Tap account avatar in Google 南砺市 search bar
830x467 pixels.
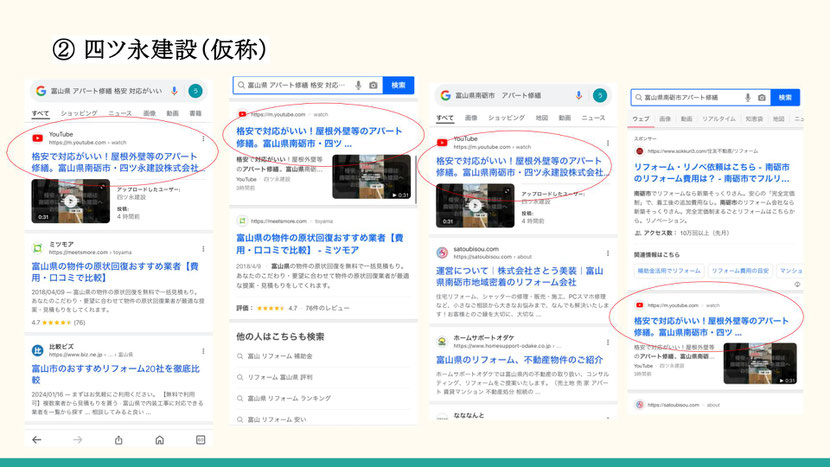click(x=600, y=95)
